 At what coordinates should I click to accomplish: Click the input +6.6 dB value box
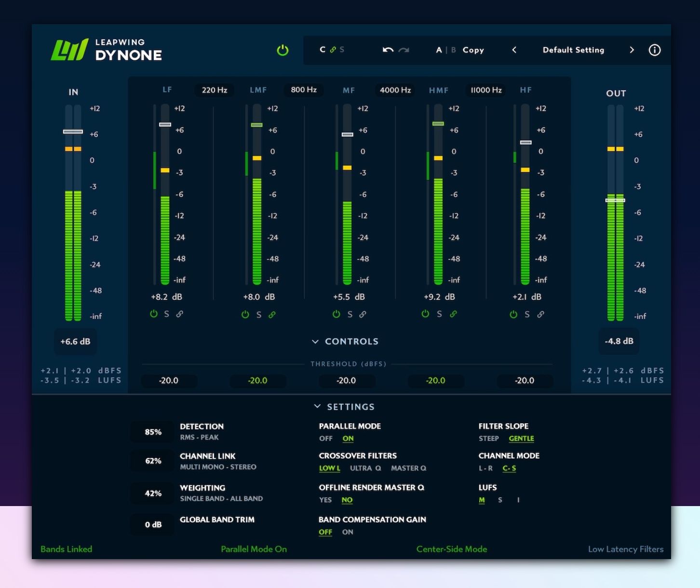(x=75, y=342)
